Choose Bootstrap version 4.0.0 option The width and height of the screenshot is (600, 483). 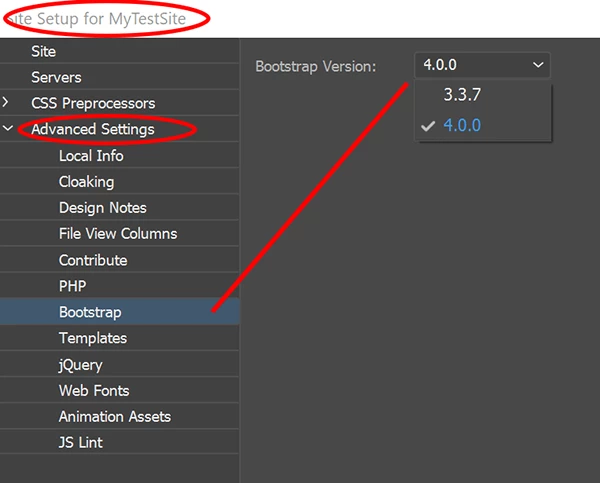click(483, 125)
